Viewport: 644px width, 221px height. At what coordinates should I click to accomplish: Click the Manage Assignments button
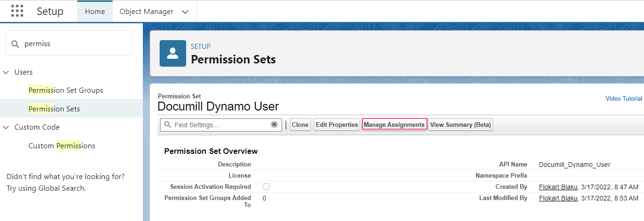click(394, 124)
